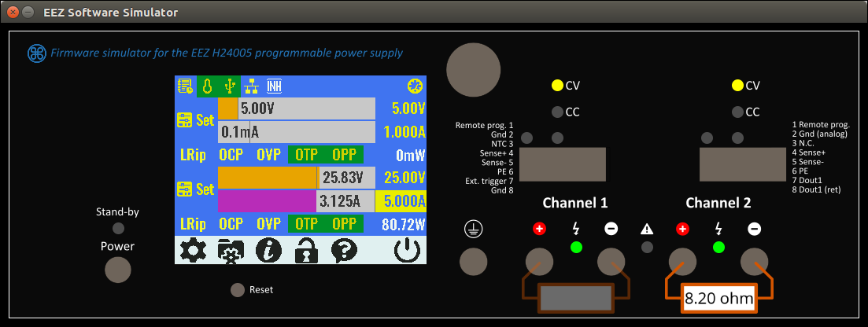Click the on-screen power standby icon
Image resolution: width=868 pixels, height=327 pixels.
[x=408, y=251]
